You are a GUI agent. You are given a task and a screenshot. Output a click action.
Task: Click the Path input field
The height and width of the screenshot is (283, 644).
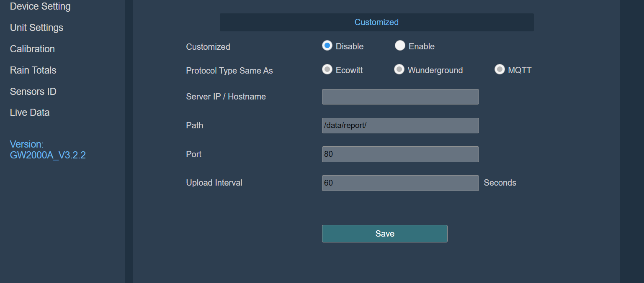click(400, 125)
